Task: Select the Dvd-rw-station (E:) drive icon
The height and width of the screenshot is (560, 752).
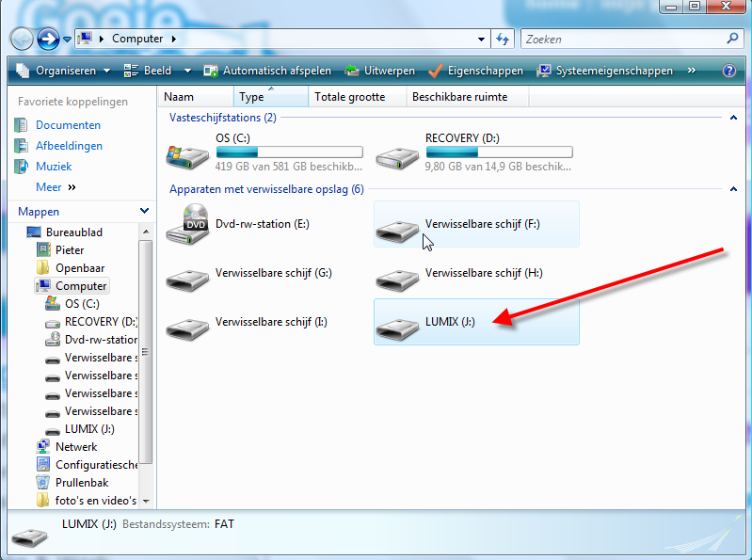Action: click(186, 225)
